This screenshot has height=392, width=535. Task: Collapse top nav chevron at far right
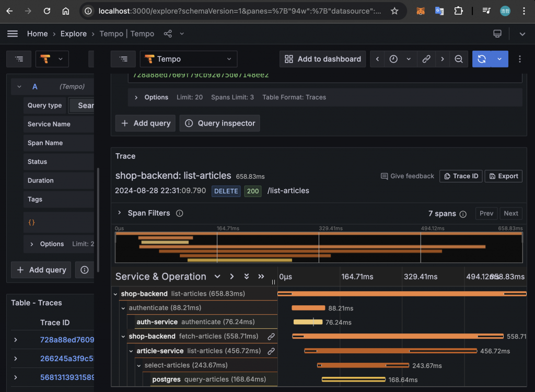[x=522, y=34]
